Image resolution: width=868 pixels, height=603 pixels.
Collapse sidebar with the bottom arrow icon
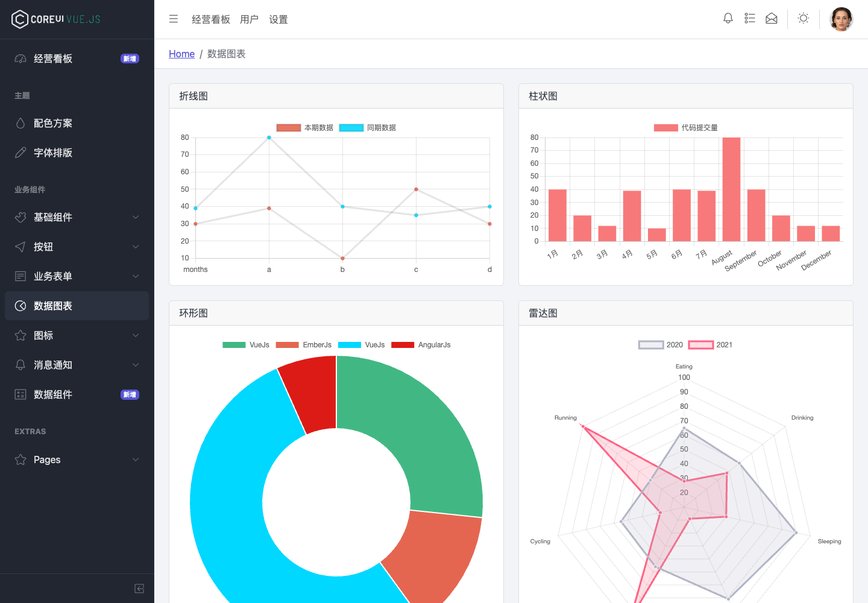coord(139,589)
